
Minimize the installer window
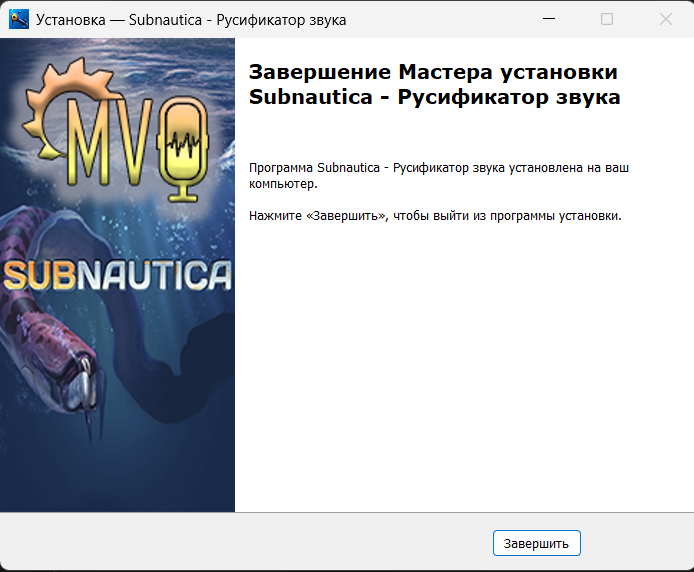click(x=549, y=19)
